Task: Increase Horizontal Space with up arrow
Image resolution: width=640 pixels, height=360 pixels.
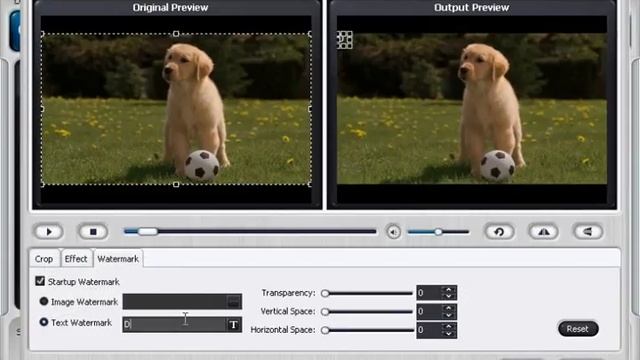Action: tap(449, 327)
